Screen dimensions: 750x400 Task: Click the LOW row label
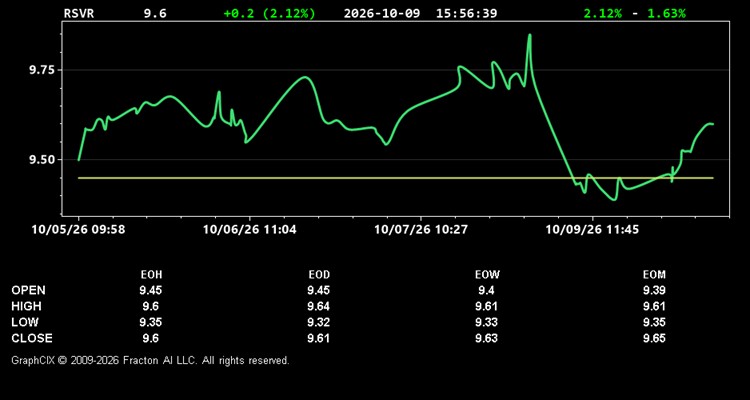pyautogui.click(x=25, y=322)
